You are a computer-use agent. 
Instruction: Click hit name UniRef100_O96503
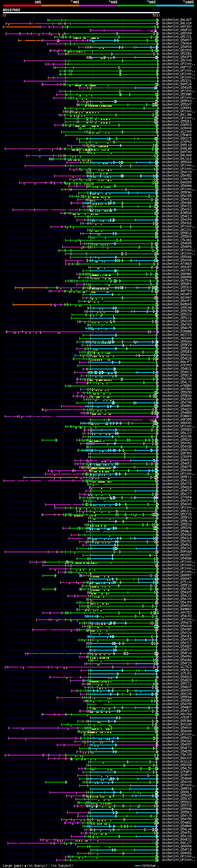tap(177, 125)
